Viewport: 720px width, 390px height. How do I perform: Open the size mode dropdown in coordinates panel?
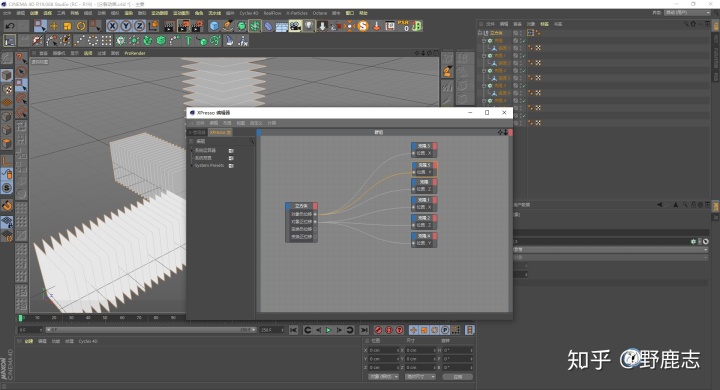click(420, 377)
